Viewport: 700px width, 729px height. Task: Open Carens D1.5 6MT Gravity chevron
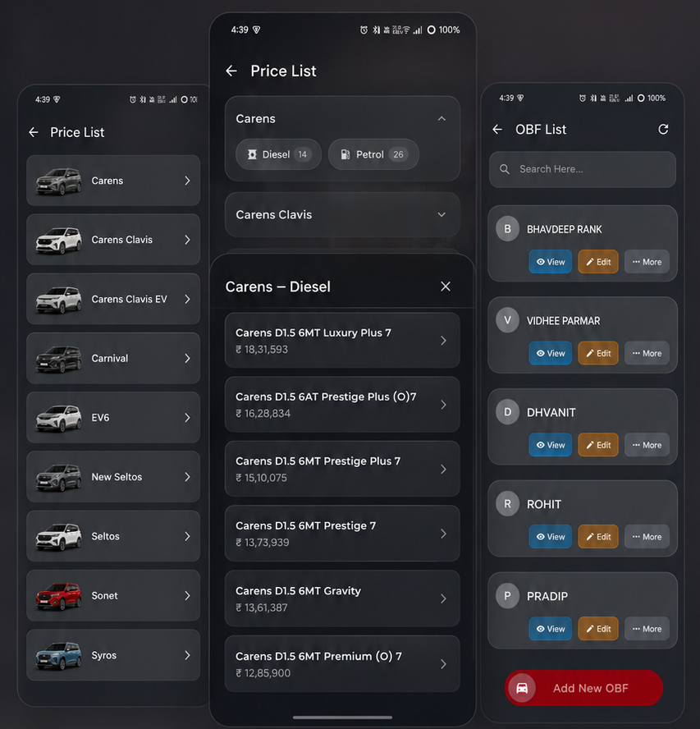coord(443,598)
